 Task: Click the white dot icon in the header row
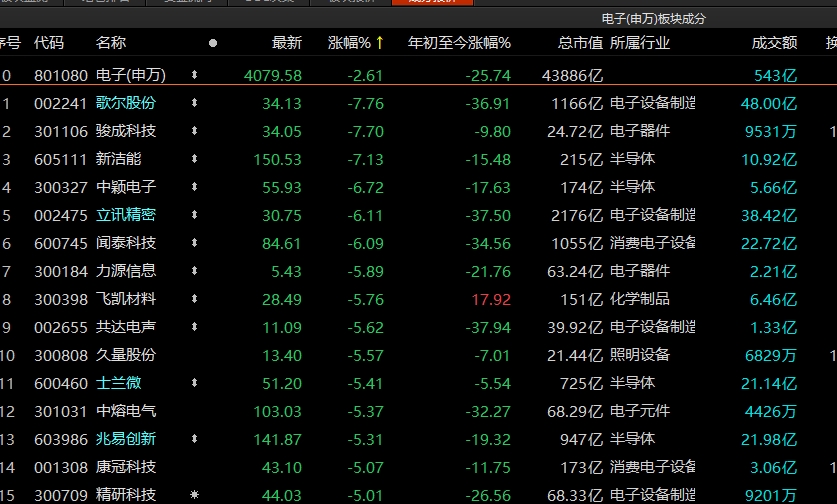tap(213, 43)
